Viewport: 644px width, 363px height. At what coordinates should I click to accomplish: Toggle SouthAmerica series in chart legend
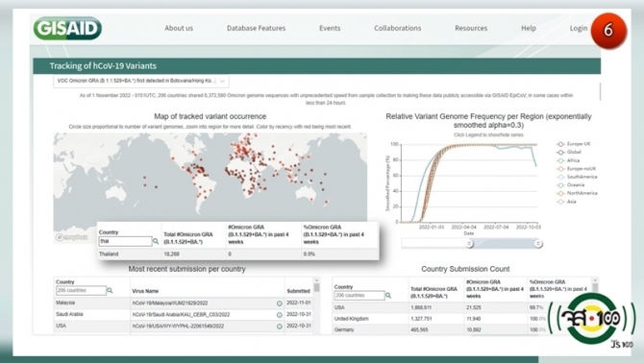[x=577, y=177]
